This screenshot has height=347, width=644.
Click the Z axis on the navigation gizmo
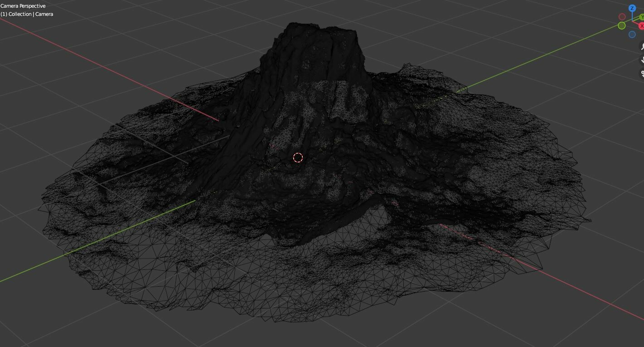pyautogui.click(x=632, y=8)
